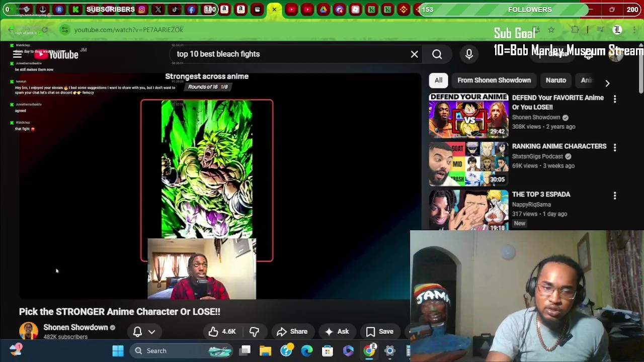This screenshot has height=362, width=644.
Task: Open the browser profile avatar icon
Action: pyautogui.click(x=617, y=30)
